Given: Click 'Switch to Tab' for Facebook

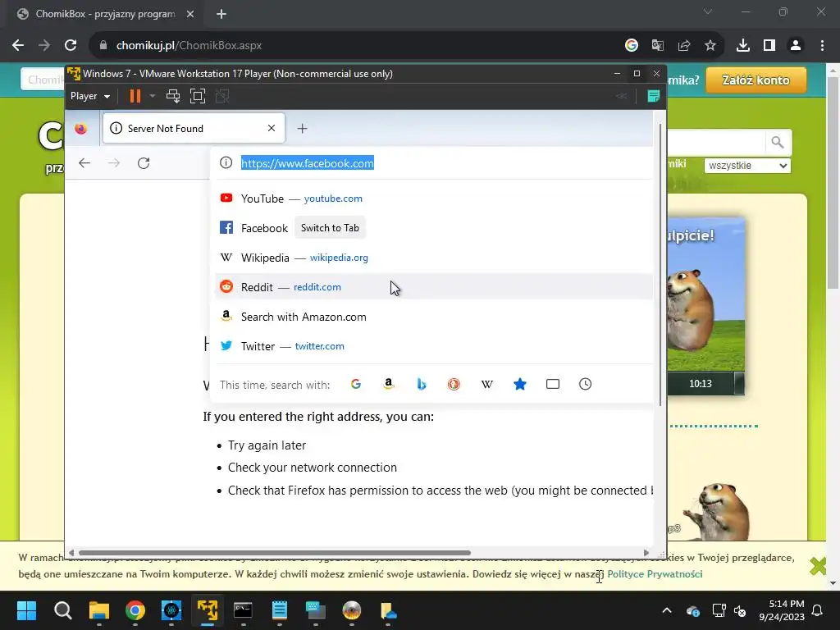Looking at the screenshot, I should coord(330,228).
